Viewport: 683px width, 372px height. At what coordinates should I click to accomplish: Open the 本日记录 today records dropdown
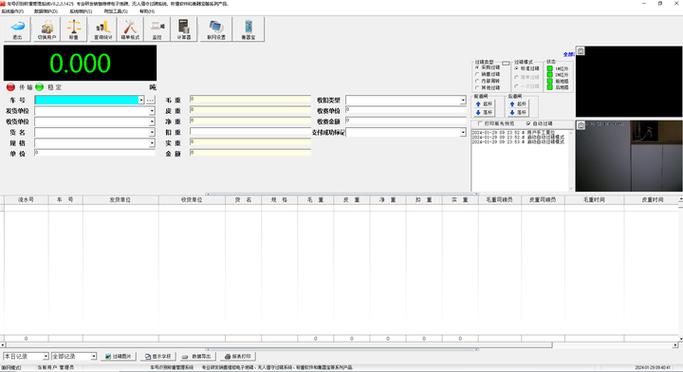pos(45,356)
